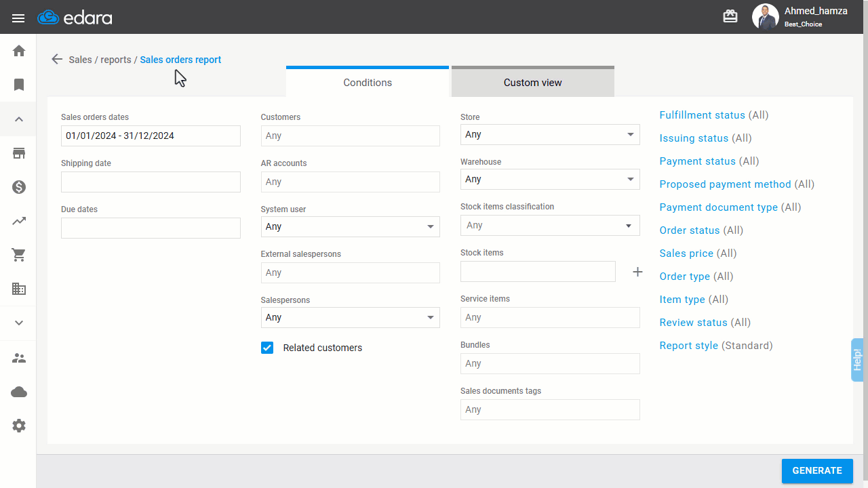Screen dimensions: 868x488
Task: Click the Shipping date field
Action: tap(151, 182)
